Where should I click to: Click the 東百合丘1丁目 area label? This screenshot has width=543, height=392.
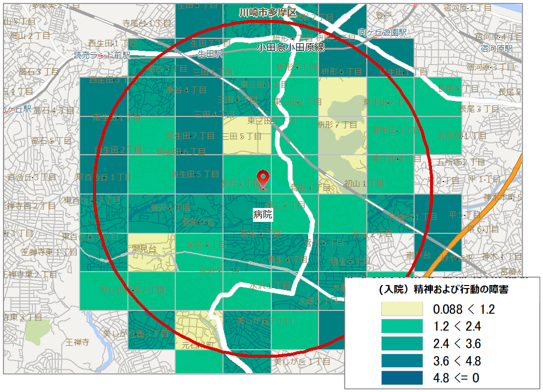click(x=104, y=177)
